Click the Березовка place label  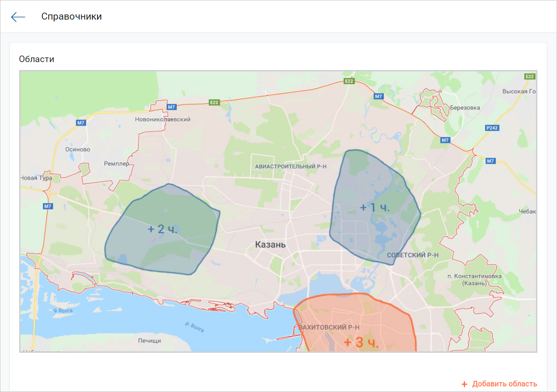point(465,108)
